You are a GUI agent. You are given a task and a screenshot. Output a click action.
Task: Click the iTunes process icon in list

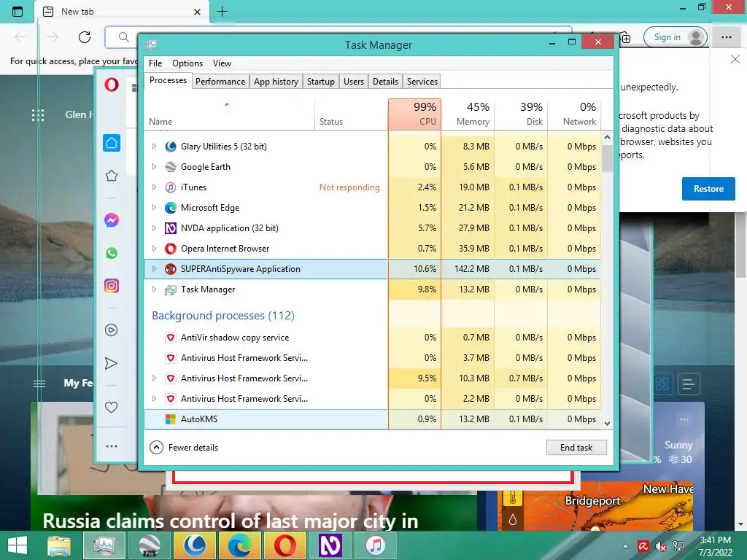(x=171, y=187)
